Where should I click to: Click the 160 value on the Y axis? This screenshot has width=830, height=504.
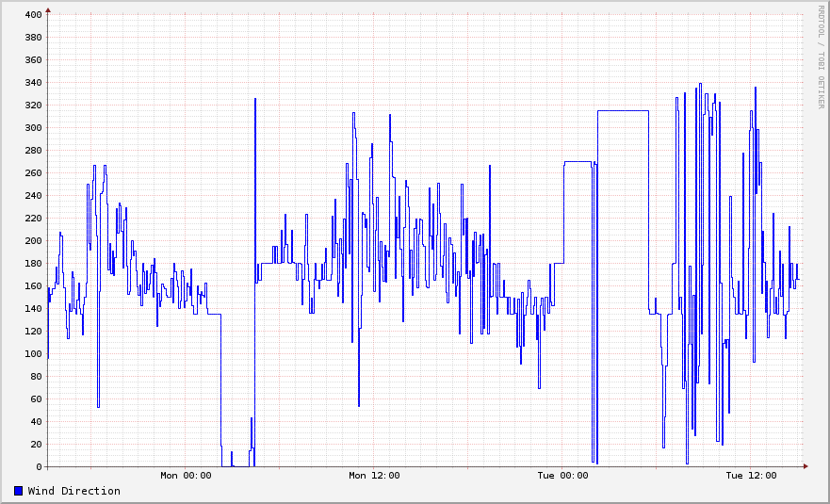(33, 285)
